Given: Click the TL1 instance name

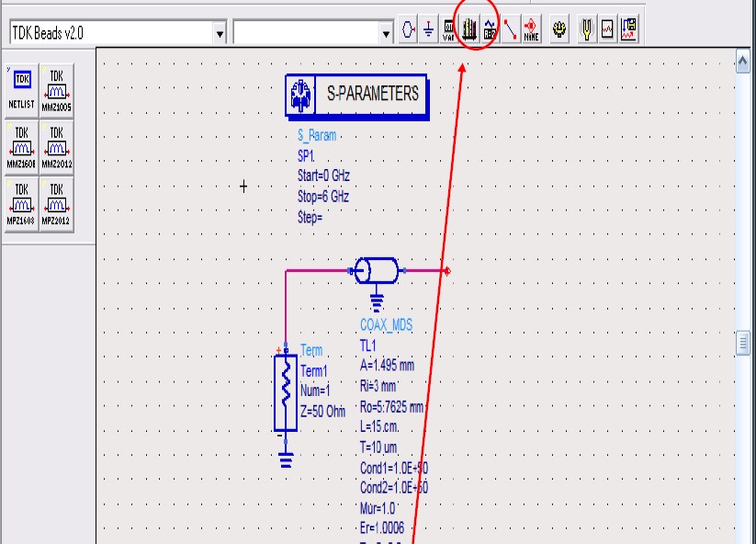Looking at the screenshot, I should pos(367,346).
